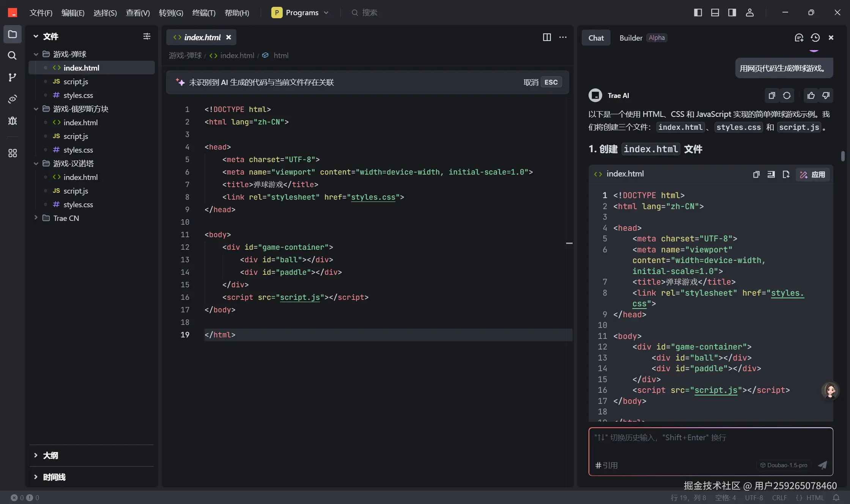Image resolution: width=850 pixels, height=504 pixels.
Task: Click the new chat icon
Action: click(799, 38)
